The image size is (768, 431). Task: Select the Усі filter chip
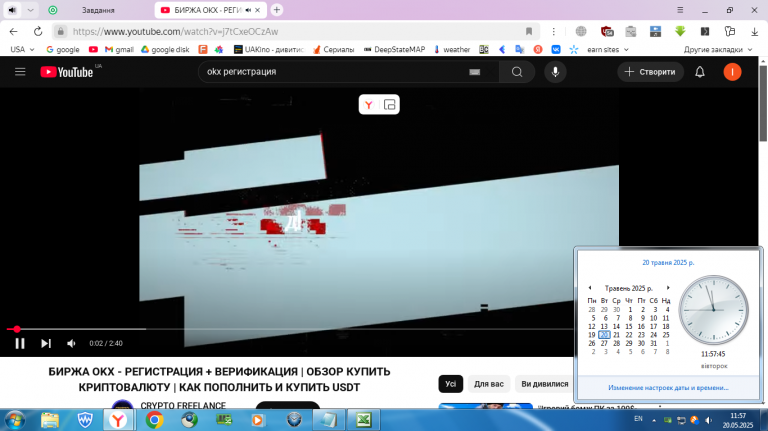[x=451, y=384]
